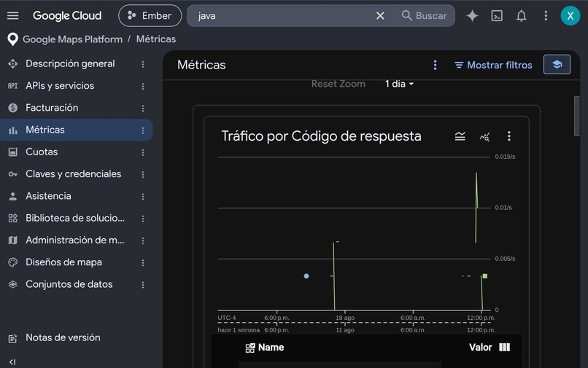The width and height of the screenshot is (588, 368).
Task: Click the Biblioteca de soluciones grid icon
Action: click(x=12, y=218)
